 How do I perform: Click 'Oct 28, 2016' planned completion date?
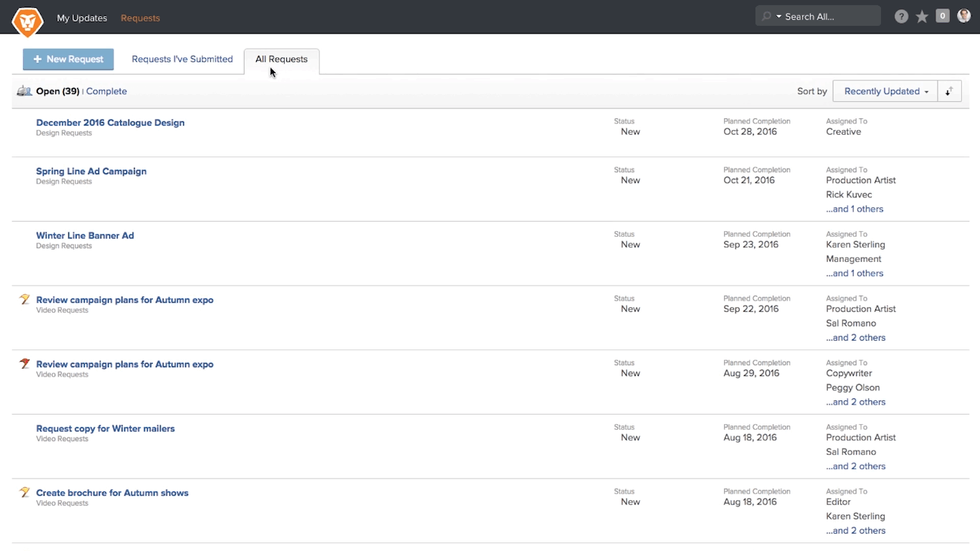(x=750, y=132)
